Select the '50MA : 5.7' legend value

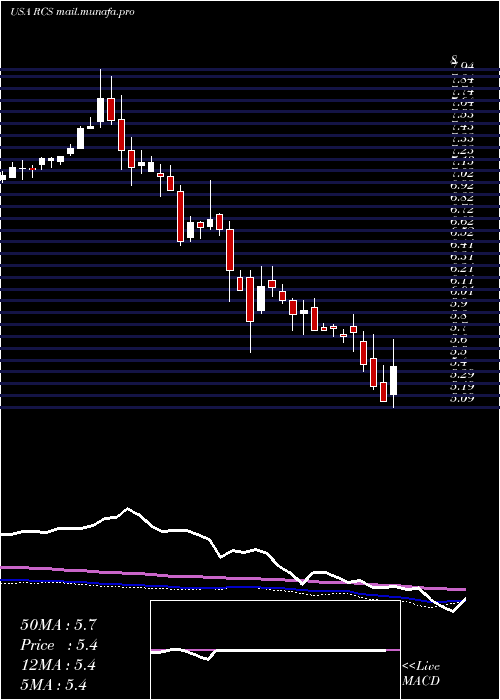pyautogui.click(x=58, y=625)
